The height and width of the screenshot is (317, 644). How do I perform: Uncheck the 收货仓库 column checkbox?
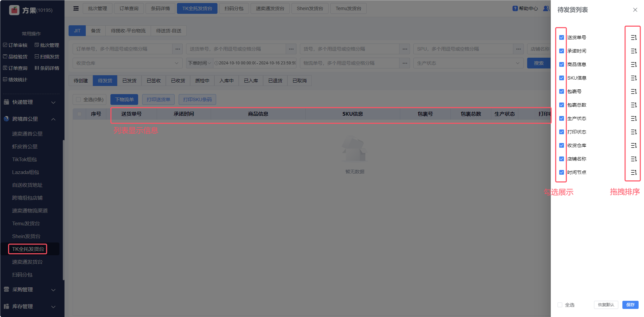(562, 145)
